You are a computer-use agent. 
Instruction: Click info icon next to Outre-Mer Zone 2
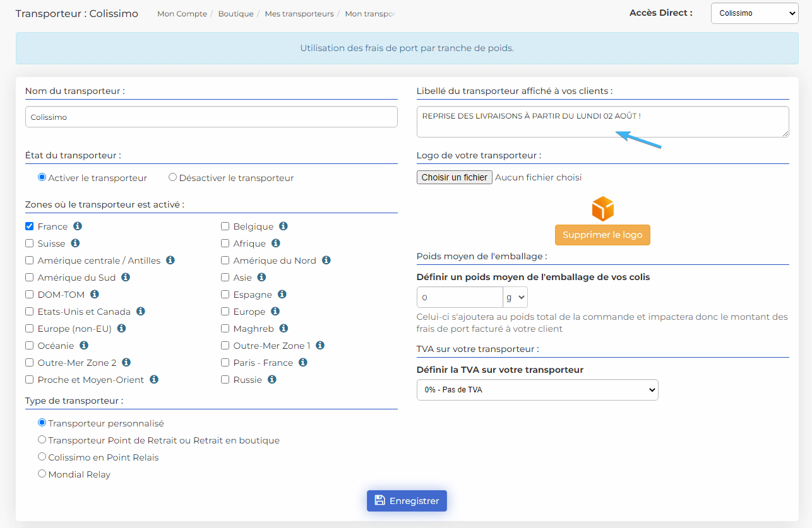pyautogui.click(x=126, y=362)
